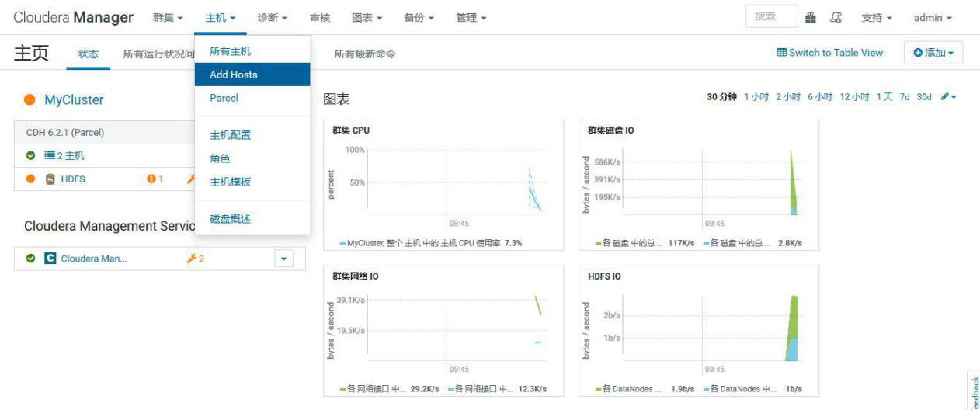Open the 图表 dropdown menu
The image size is (980, 410).
(x=367, y=18)
